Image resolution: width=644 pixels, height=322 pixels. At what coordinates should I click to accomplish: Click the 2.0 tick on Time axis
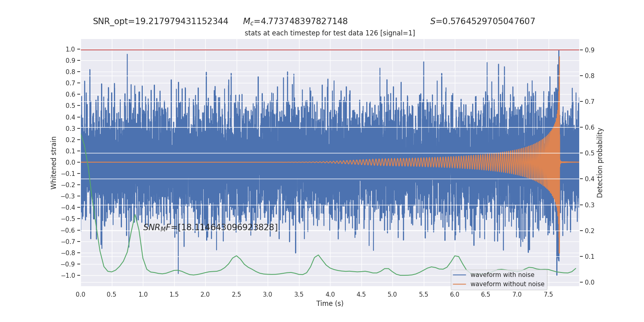tap(205, 294)
